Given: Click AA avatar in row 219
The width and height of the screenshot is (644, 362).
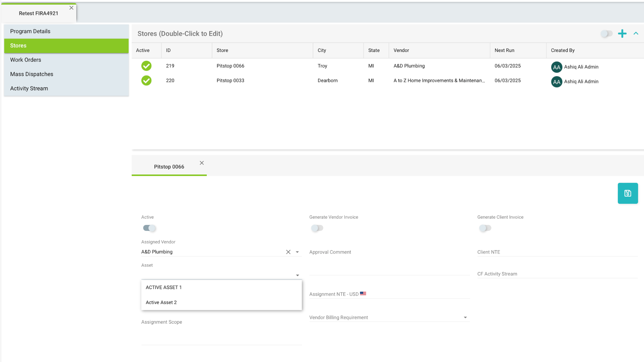Looking at the screenshot, I should coord(556,67).
